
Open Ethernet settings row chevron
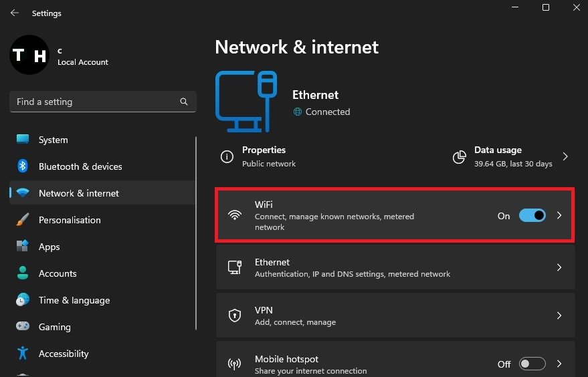point(560,267)
